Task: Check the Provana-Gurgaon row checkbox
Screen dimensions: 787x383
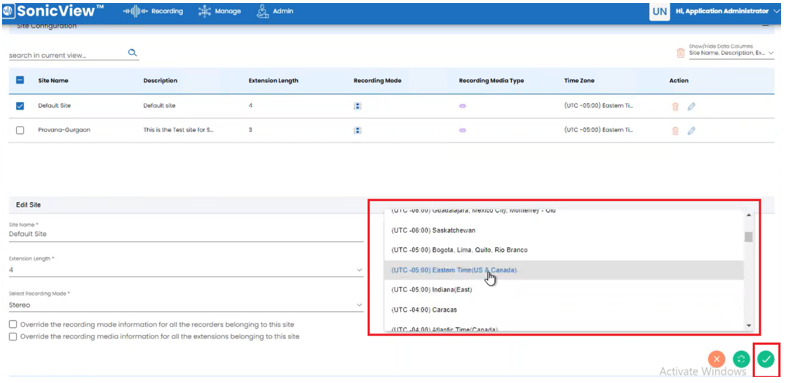Action: tap(20, 130)
